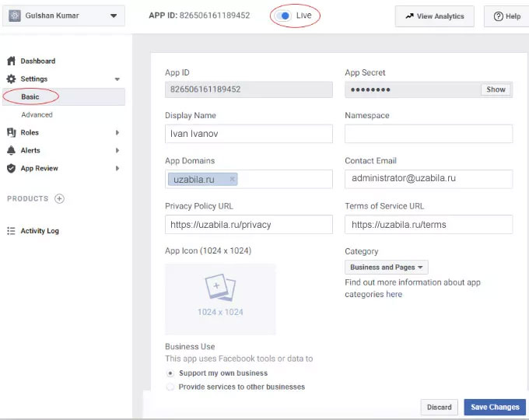
Task: Remove uzabila.ru domain tag with x
Action: point(232,179)
